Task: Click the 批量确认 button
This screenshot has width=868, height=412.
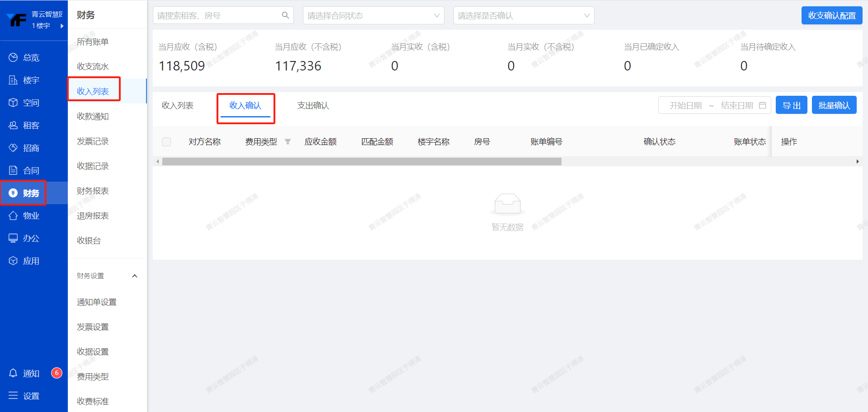Action: pyautogui.click(x=834, y=105)
